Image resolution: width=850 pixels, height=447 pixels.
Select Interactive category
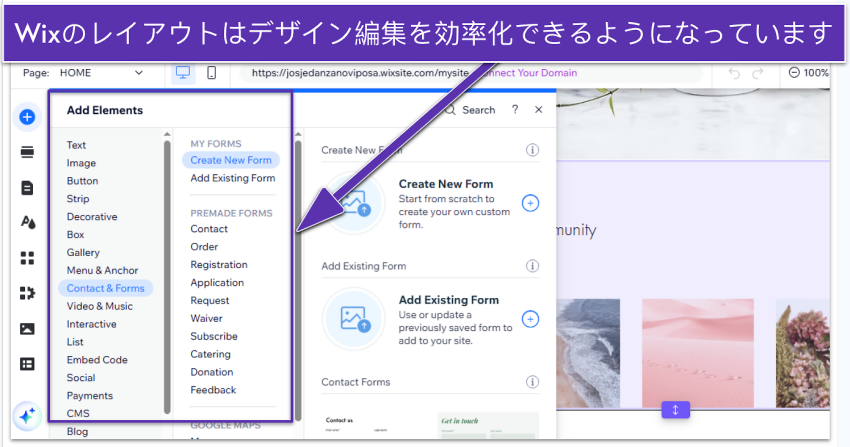(92, 324)
